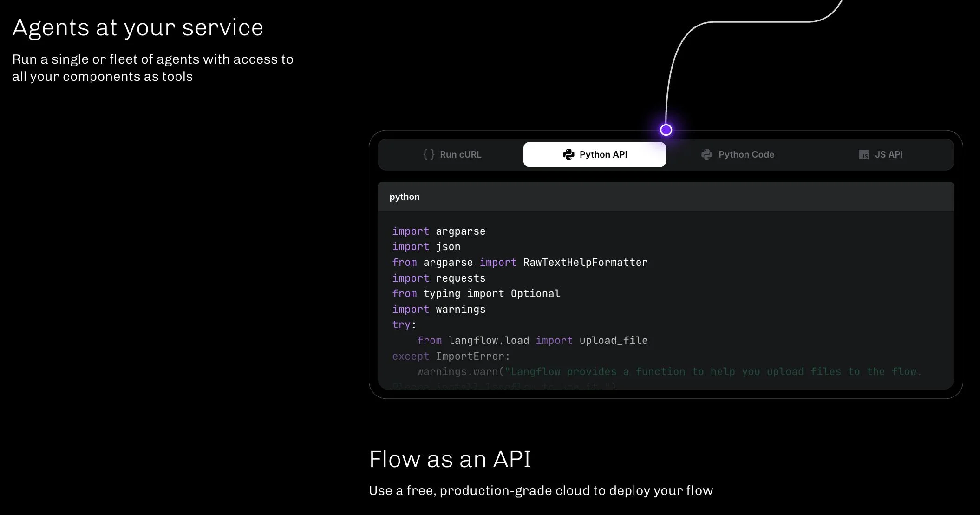Click the 'Use a free, production-grade cloud' text
This screenshot has width=980, height=515.
pos(541,491)
